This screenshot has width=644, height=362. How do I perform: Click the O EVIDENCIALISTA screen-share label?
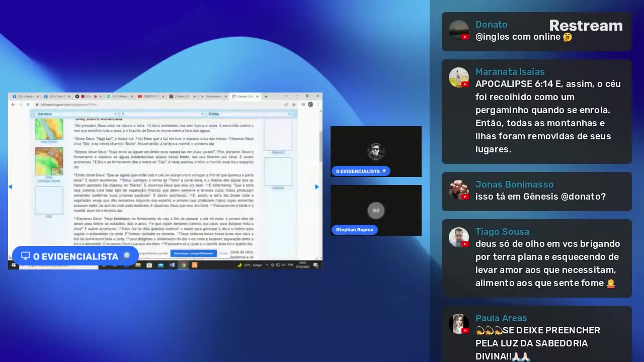[x=75, y=256]
